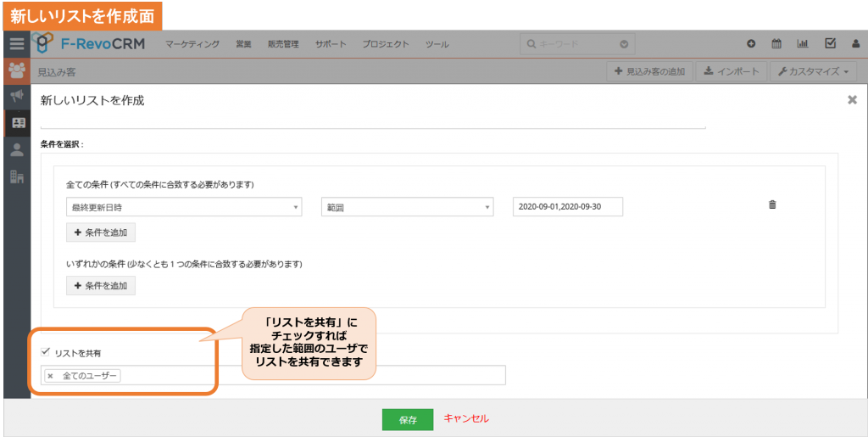Add condition under any conditions
This screenshot has width=868, height=437.
[x=101, y=286]
